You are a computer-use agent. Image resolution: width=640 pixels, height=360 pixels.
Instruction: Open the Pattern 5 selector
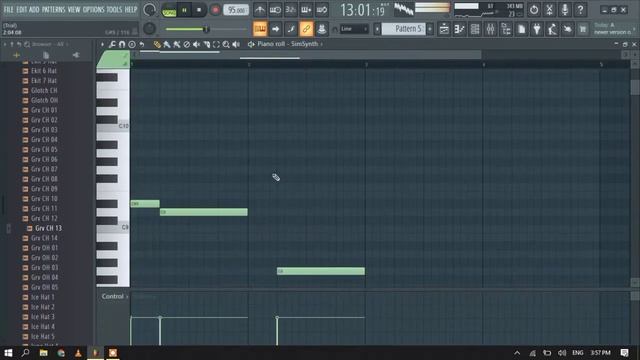pos(403,29)
